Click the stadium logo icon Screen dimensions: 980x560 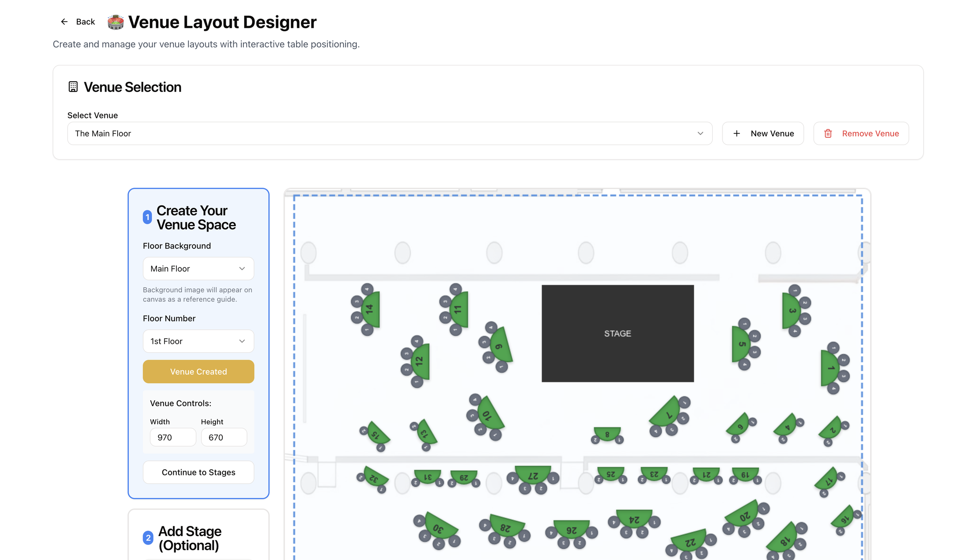[116, 22]
